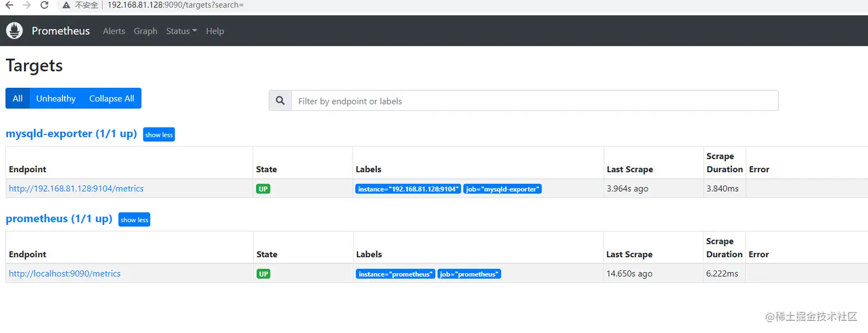
Task: Click the 3.964s ago last scrape value
Action: tap(627, 188)
